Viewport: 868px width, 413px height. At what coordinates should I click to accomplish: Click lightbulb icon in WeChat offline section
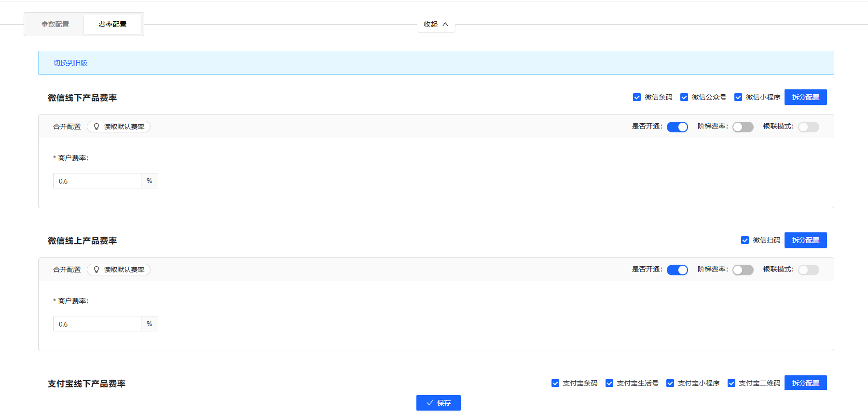tap(96, 127)
